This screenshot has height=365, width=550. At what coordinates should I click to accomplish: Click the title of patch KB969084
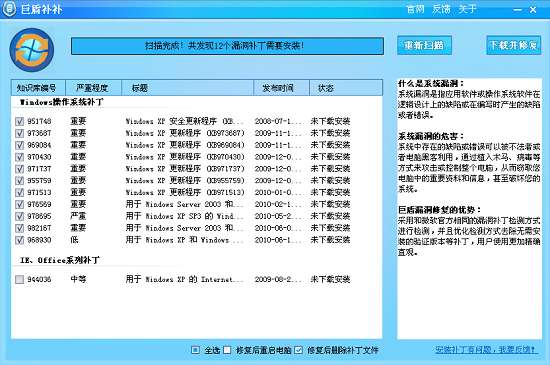[185, 145]
